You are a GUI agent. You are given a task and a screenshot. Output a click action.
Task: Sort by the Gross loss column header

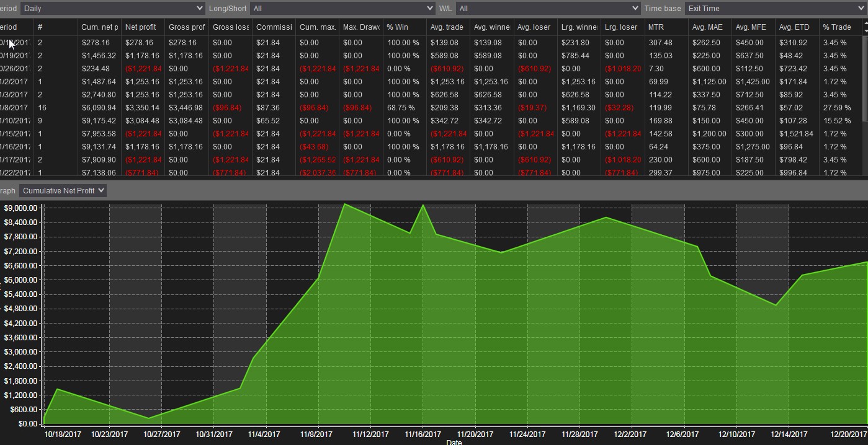(230, 27)
